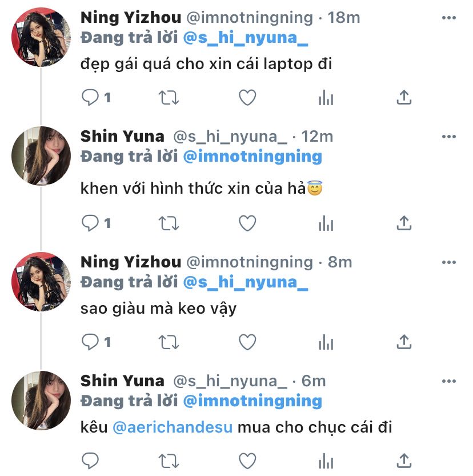Image resolution: width=473 pixels, height=476 pixels.
Task: Reply to Shin Yuna's 'khen với hình thức' tweet
Action: [x=90, y=223]
